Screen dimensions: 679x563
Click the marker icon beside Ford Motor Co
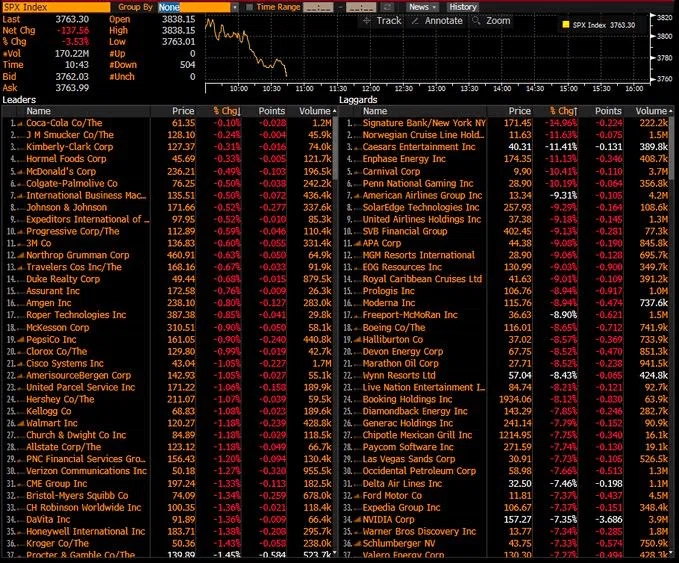[x=357, y=496]
